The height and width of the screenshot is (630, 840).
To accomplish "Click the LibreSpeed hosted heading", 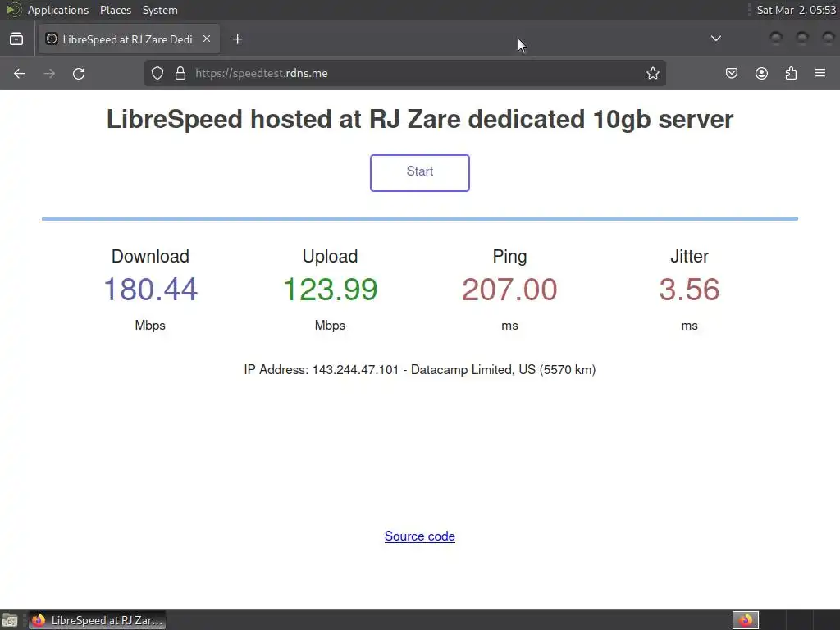I will pos(419,119).
